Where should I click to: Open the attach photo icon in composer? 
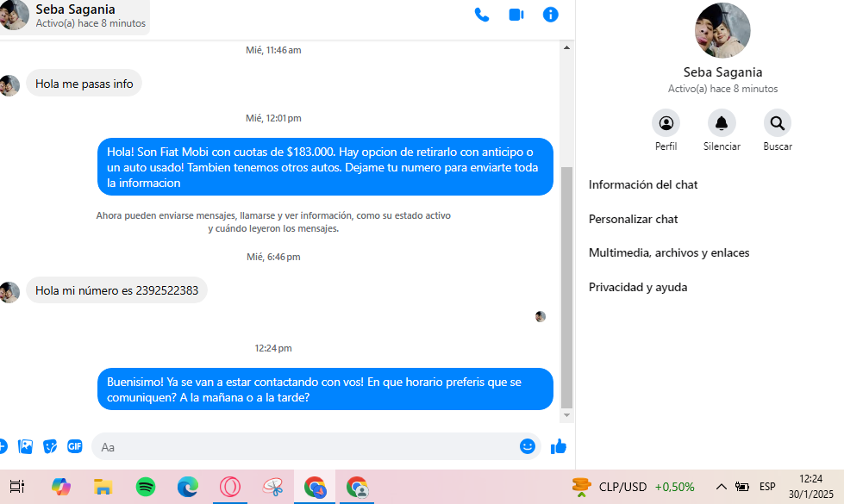click(26, 446)
